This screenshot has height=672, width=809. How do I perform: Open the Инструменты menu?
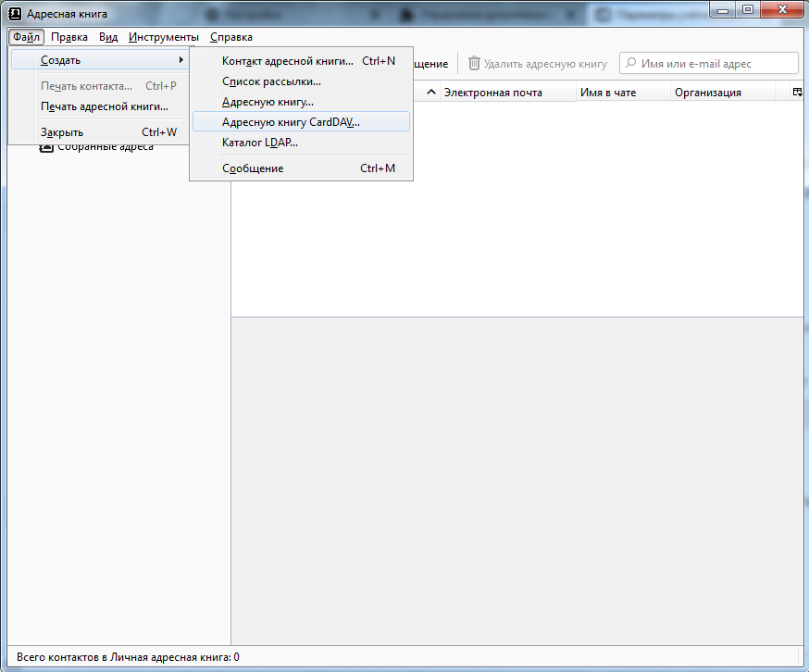(x=164, y=37)
